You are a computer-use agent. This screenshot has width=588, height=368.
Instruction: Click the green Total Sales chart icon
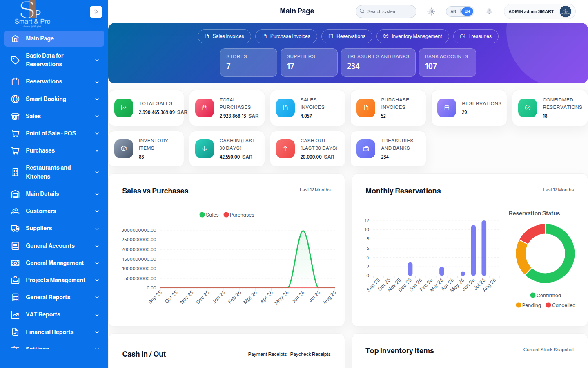click(x=124, y=108)
